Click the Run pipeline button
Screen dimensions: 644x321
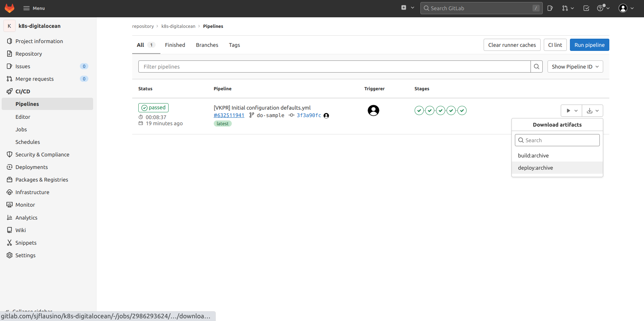(590, 45)
